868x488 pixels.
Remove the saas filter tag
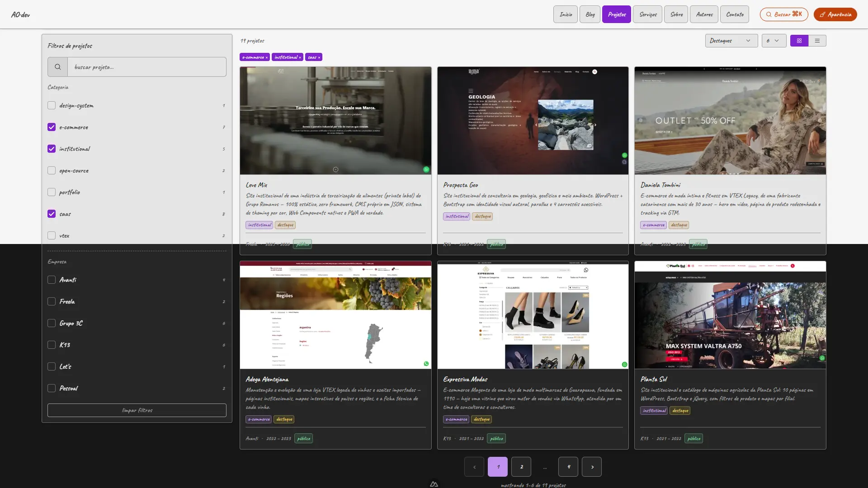[319, 57]
